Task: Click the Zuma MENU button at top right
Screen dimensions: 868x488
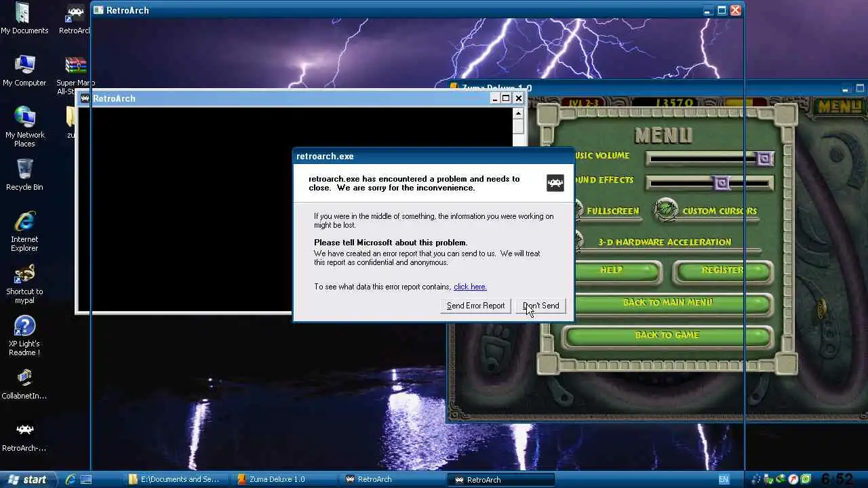Action: pyautogui.click(x=840, y=107)
